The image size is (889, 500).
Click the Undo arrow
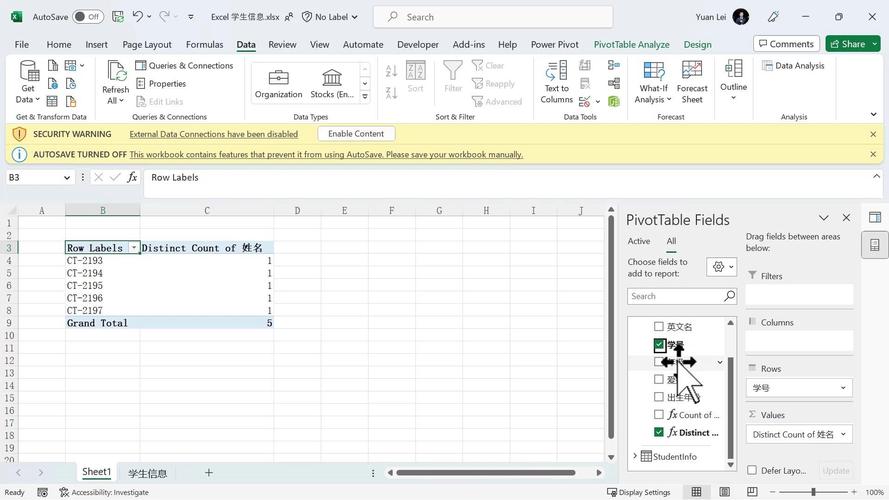click(x=138, y=16)
